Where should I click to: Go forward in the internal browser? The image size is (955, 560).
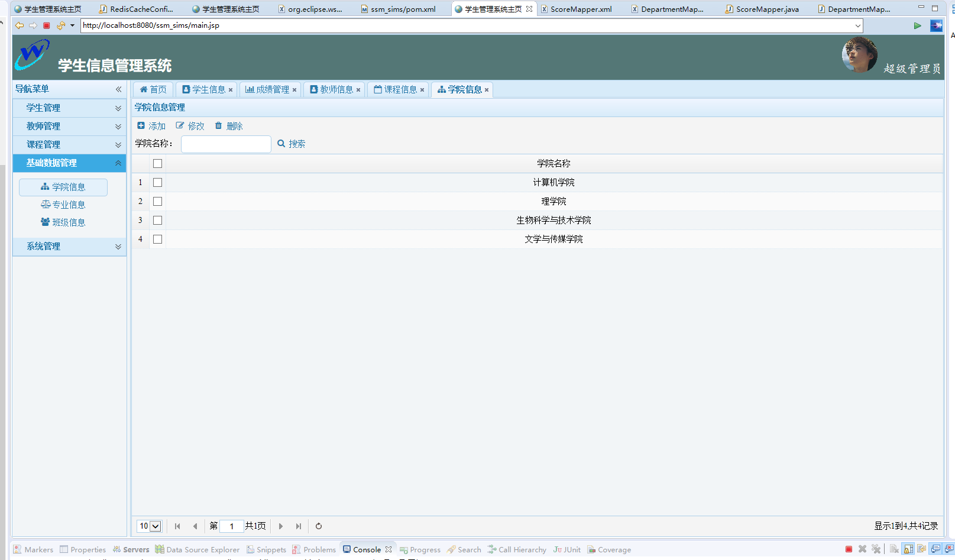click(x=33, y=25)
